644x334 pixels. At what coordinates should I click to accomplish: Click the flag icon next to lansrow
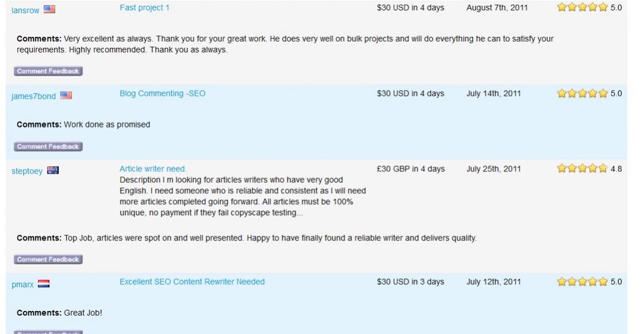[x=50, y=9]
